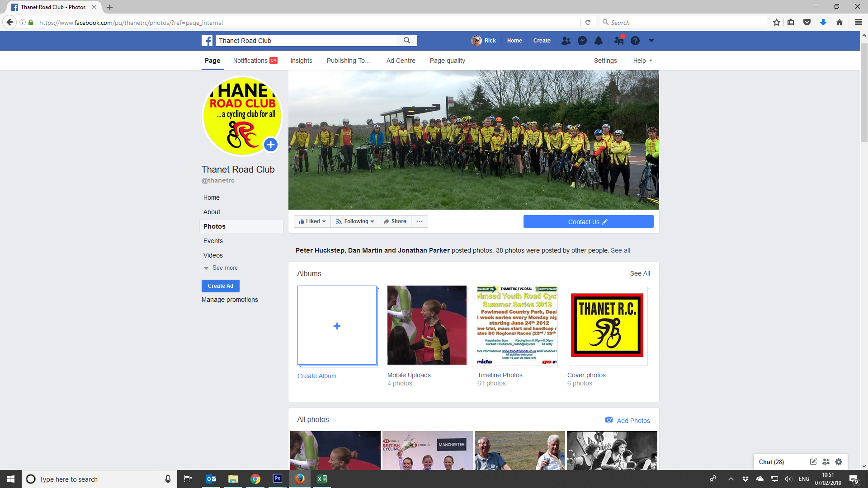Open the Firefox hamburger menu
The width and height of the screenshot is (868, 488).
click(x=859, y=22)
